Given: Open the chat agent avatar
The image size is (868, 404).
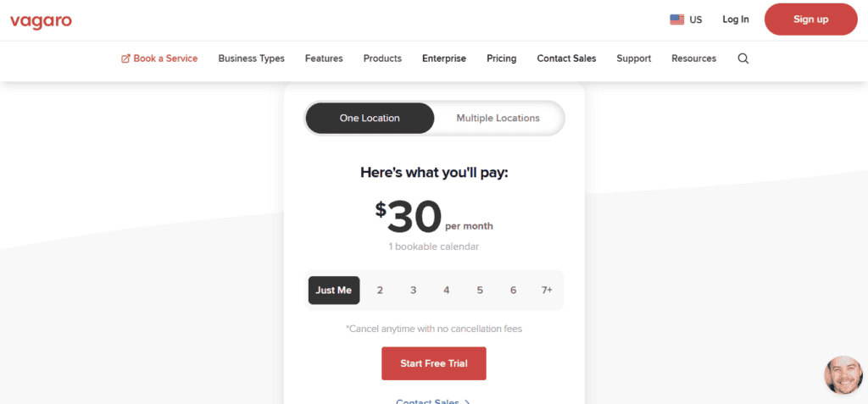Looking at the screenshot, I should coord(843,375).
